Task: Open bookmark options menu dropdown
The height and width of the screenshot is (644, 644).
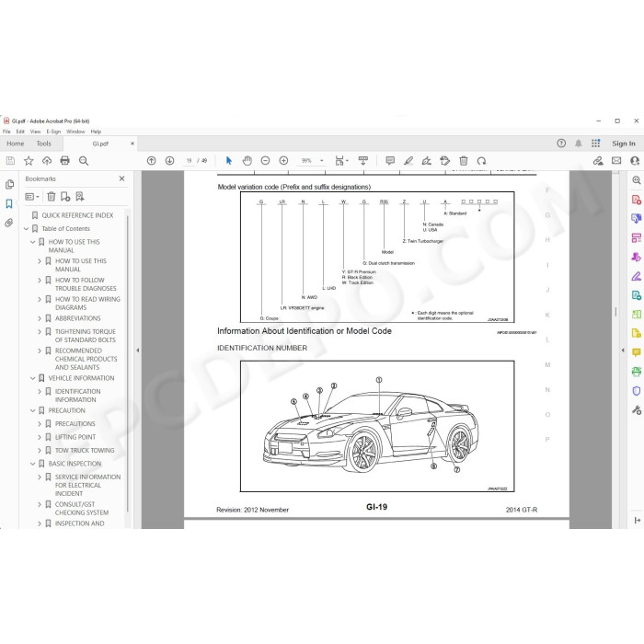Action: pyautogui.click(x=32, y=197)
